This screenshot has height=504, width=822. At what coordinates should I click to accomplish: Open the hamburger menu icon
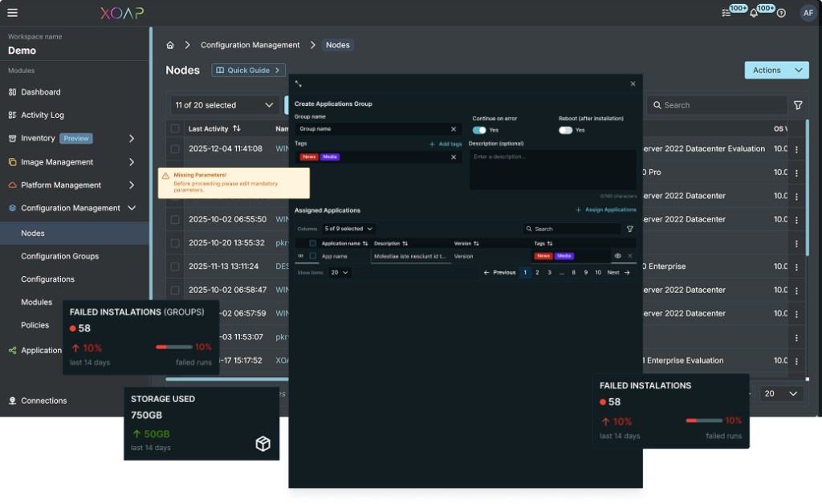point(12,12)
